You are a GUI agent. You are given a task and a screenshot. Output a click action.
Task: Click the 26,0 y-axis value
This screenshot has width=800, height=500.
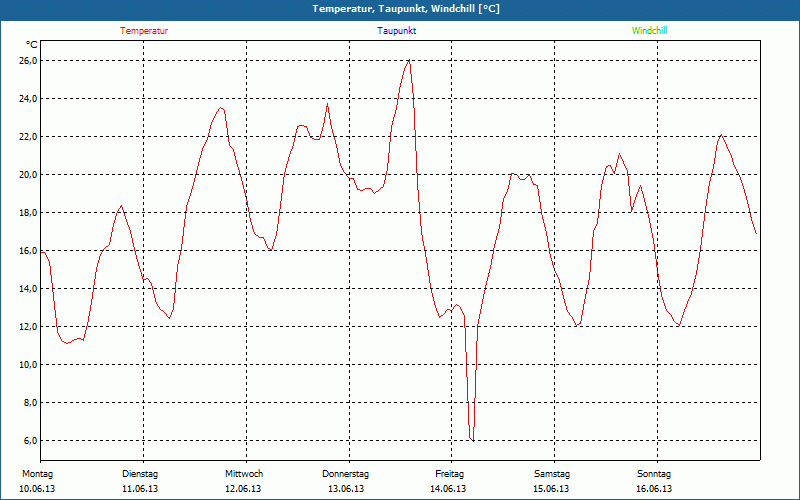click(29, 61)
